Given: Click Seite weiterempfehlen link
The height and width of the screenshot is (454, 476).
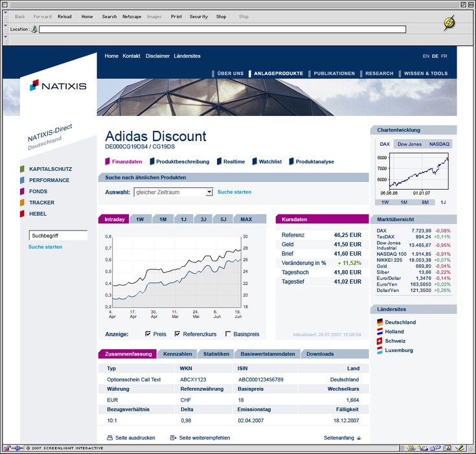Looking at the screenshot, I should 204,438.
